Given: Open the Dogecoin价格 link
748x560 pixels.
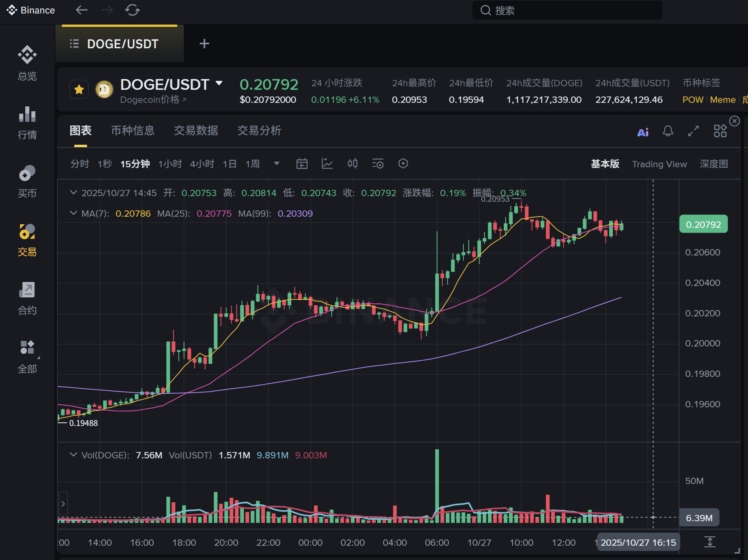Looking at the screenshot, I should coord(153,100).
